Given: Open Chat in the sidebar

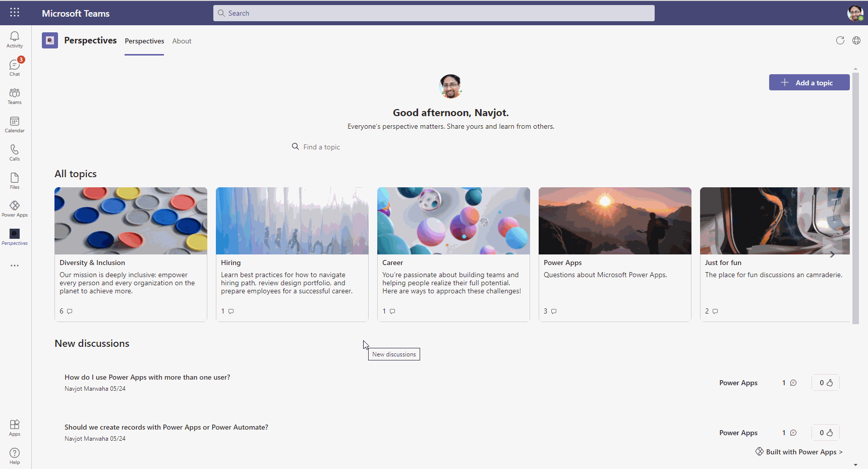Looking at the screenshot, I should click(15, 68).
